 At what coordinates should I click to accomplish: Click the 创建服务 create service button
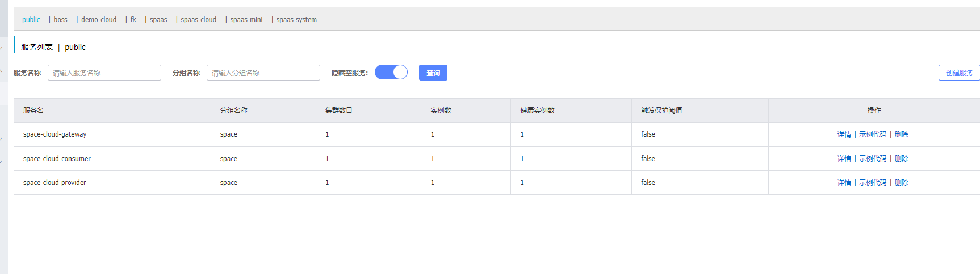point(959,73)
